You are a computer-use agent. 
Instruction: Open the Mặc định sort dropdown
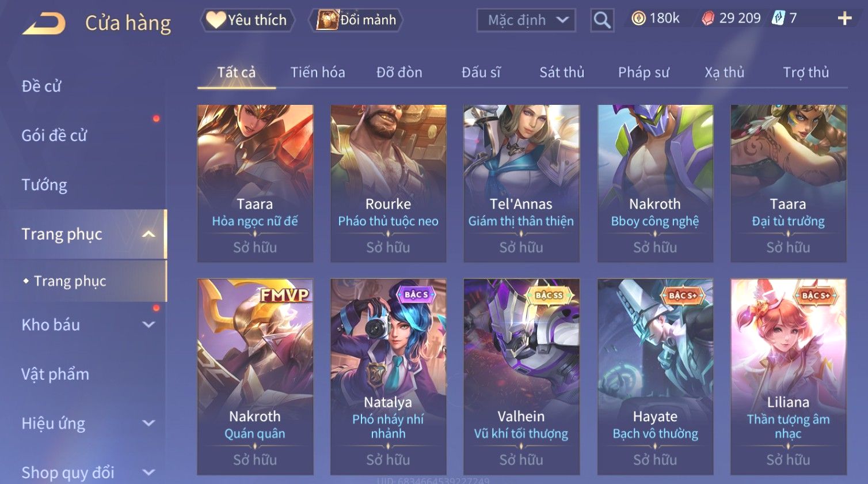pyautogui.click(x=526, y=20)
